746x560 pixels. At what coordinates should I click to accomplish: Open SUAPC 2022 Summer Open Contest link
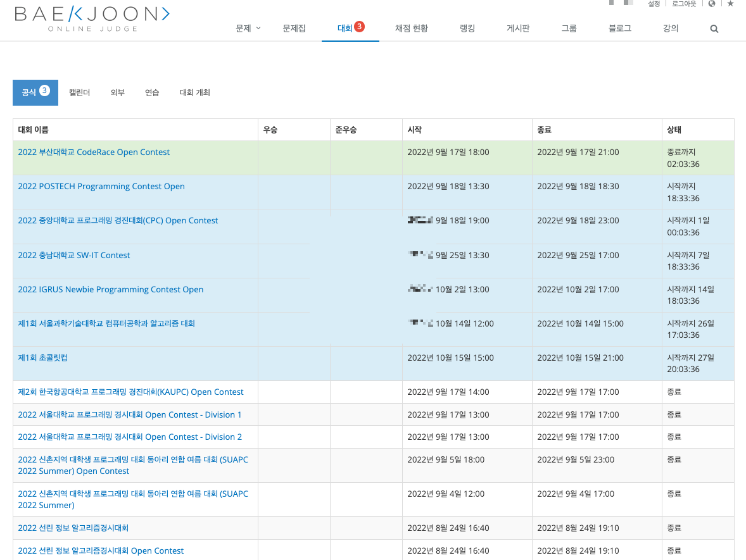133,465
